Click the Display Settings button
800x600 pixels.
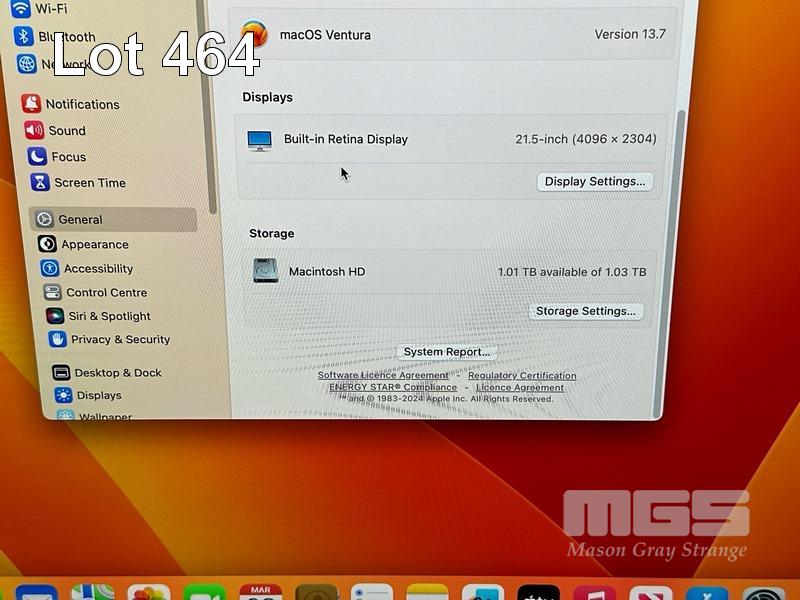coord(595,182)
